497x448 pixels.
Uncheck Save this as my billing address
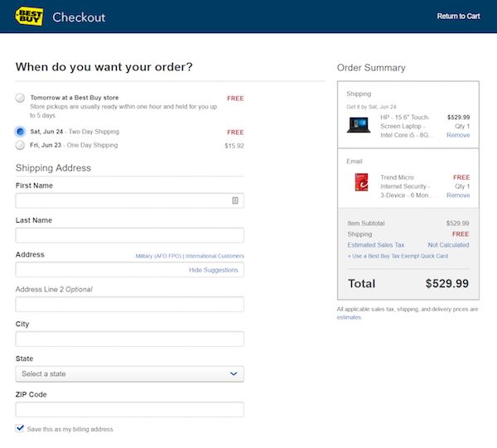20,428
